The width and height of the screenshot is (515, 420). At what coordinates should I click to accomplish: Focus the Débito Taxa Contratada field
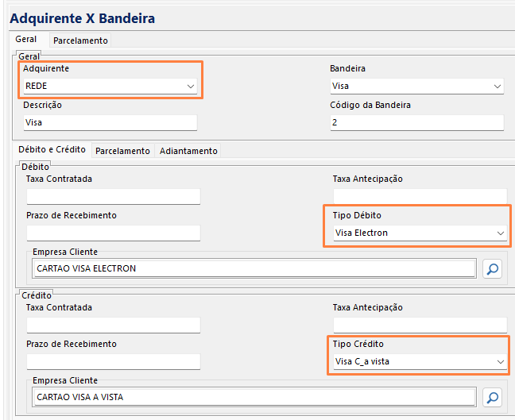coord(113,196)
